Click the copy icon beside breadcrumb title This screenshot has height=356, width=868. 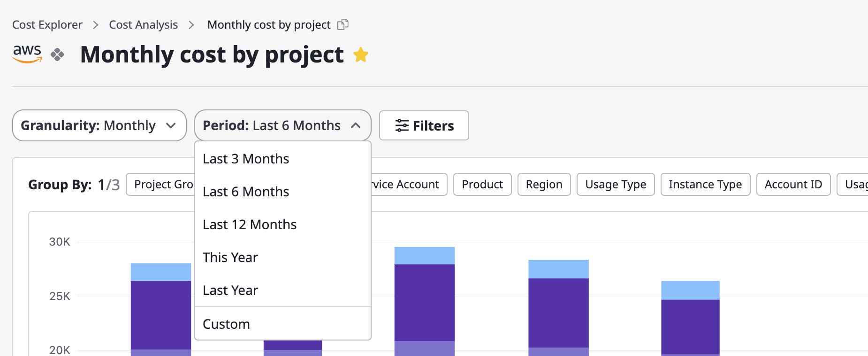pos(343,24)
